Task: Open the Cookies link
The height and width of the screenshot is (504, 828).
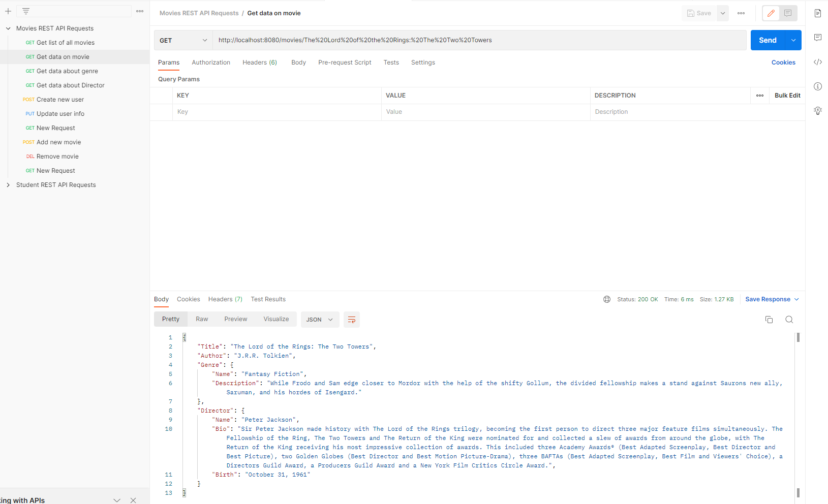Action: pos(783,62)
